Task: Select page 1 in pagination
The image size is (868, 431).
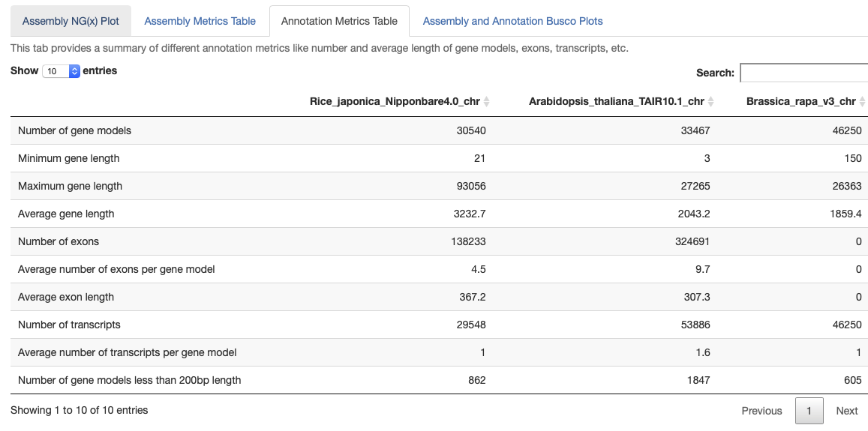Action: pos(809,411)
